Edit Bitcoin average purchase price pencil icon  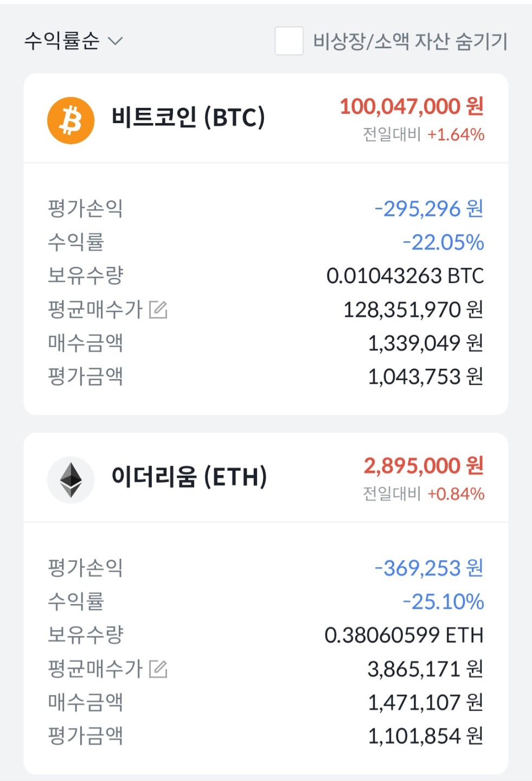158,310
